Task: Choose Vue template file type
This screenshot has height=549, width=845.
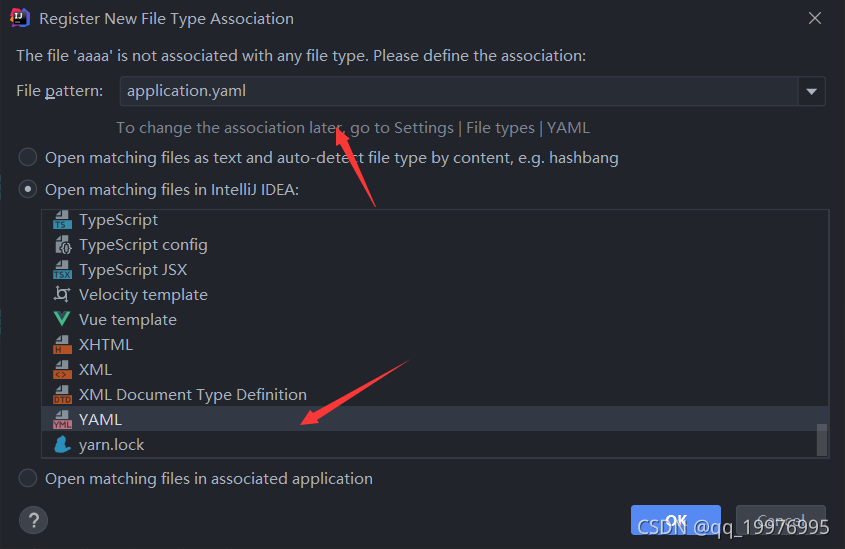Action: (x=435, y=319)
